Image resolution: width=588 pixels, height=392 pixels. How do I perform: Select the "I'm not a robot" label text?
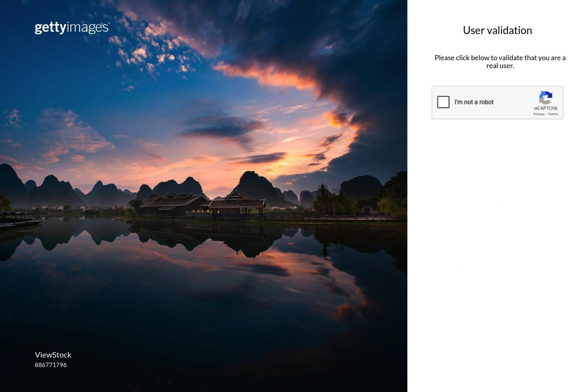[x=474, y=102]
